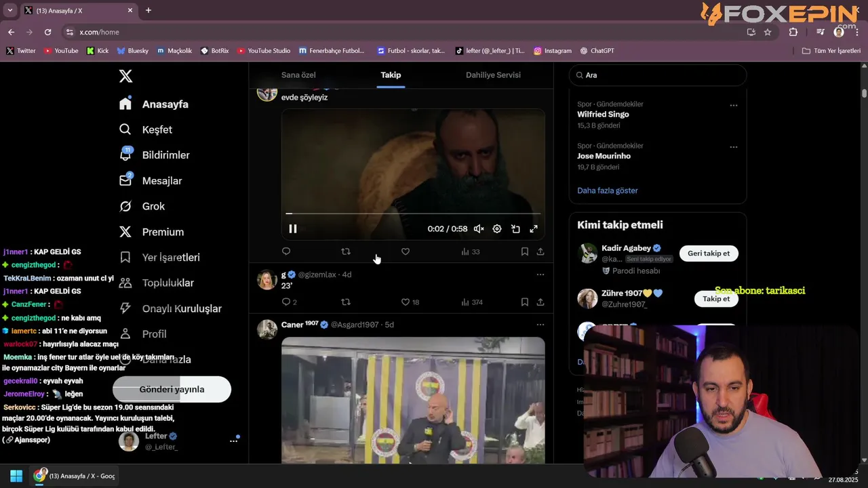This screenshot has width=868, height=488.
Task: Follow Zühre 1907 account
Action: pos(716,299)
